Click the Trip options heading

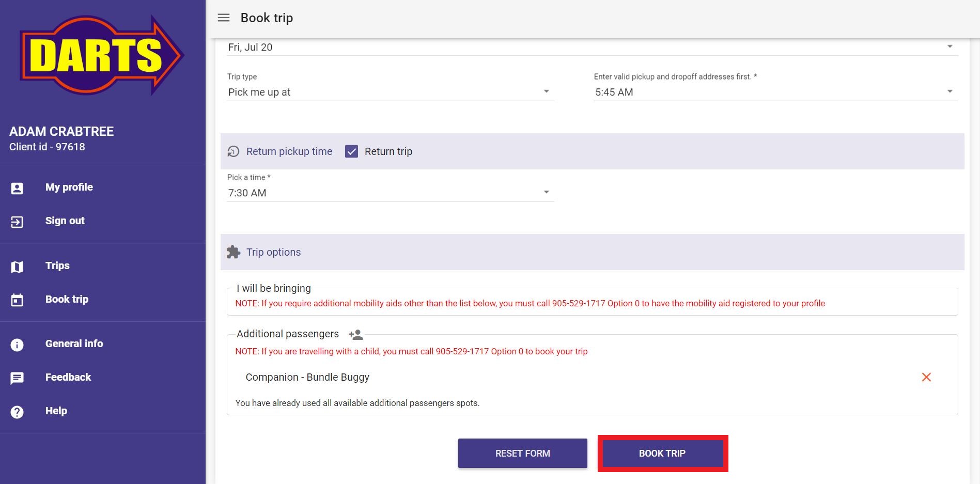(273, 252)
